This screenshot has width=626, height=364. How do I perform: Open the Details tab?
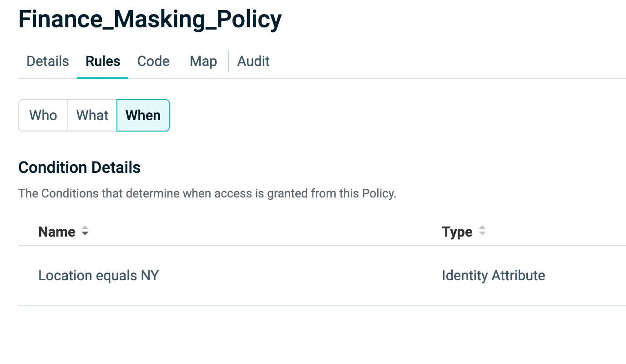point(48,61)
